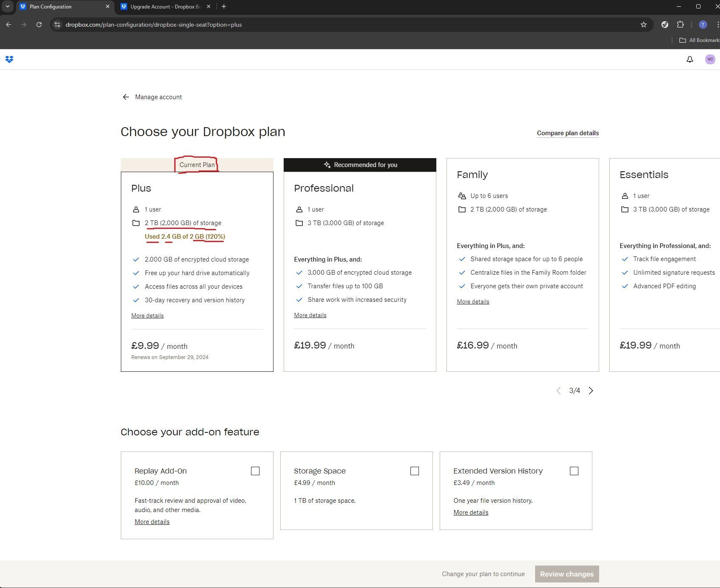Tick the Storage Space add-on checkbox
720x588 pixels.
(415, 471)
